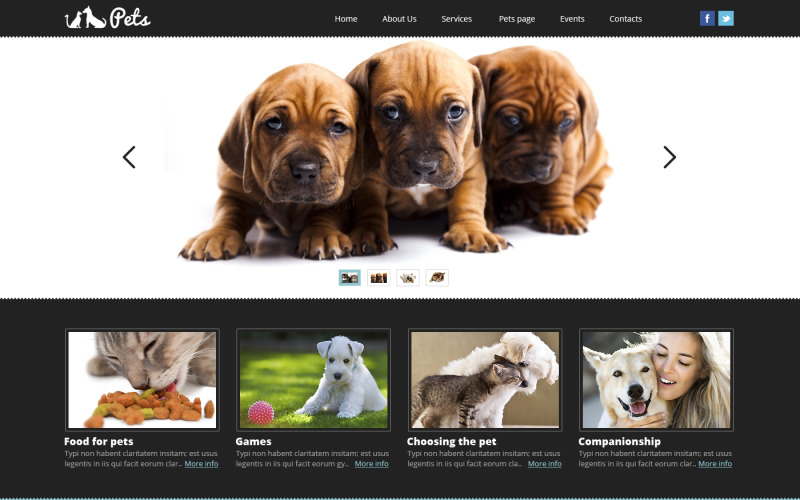The image size is (800, 500).
Task: Open the woman with dog Companionship image
Action: tap(656, 380)
